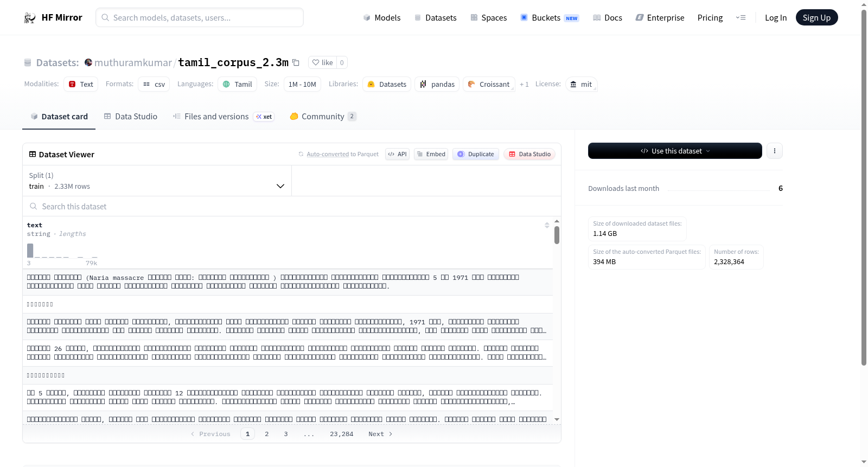Select the Tamil language tag
This screenshot has height=467, width=868.
point(238,84)
